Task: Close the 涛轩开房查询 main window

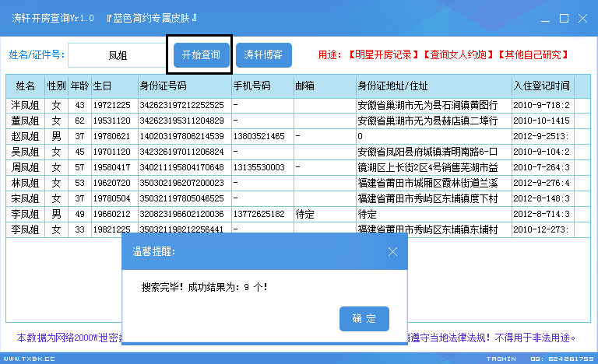Action: click(582, 19)
